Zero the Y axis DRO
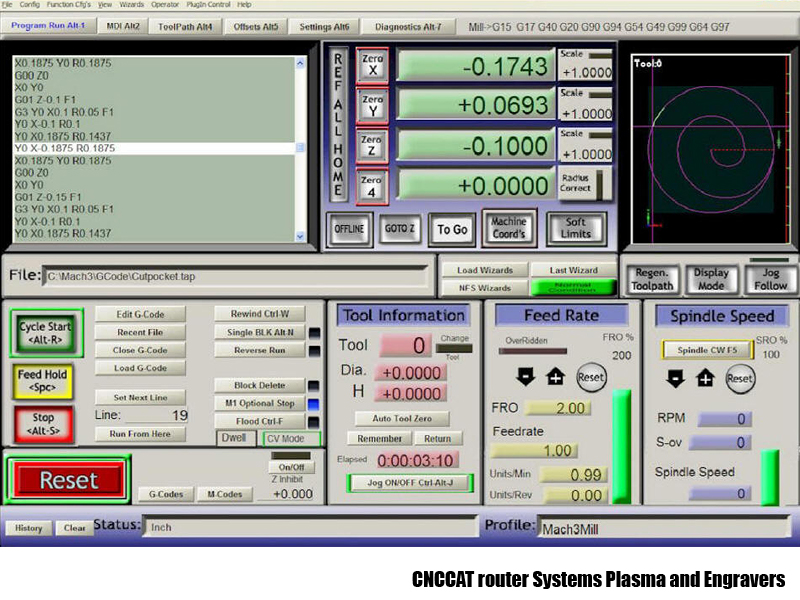 coord(372,104)
